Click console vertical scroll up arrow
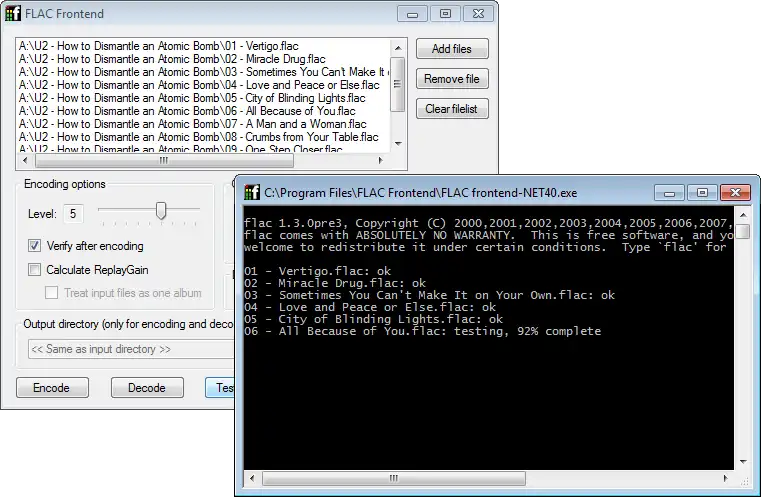The image size is (761, 497). click(x=743, y=215)
